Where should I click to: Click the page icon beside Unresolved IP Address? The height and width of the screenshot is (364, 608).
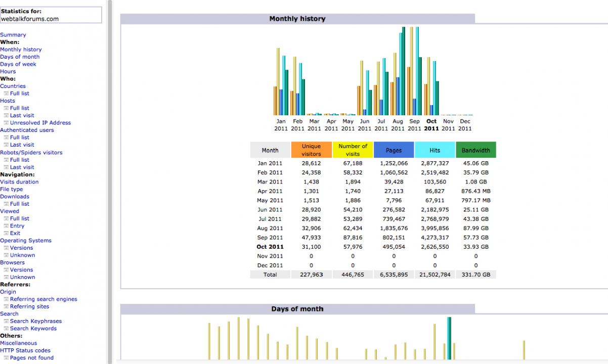coord(6,123)
